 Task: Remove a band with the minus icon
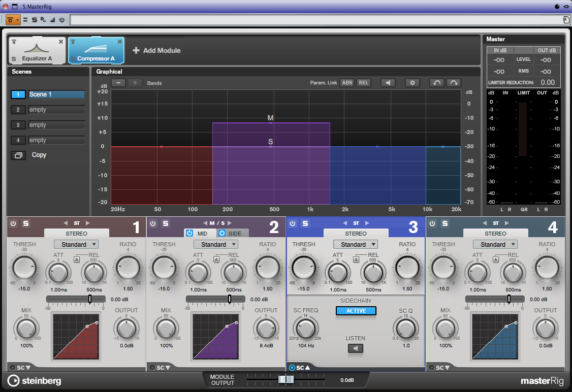coord(119,83)
